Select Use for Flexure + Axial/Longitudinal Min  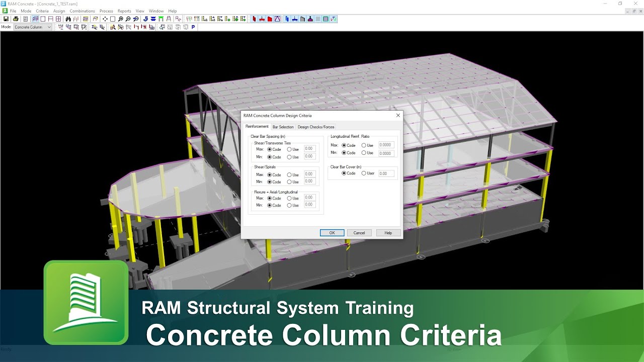tap(293, 205)
